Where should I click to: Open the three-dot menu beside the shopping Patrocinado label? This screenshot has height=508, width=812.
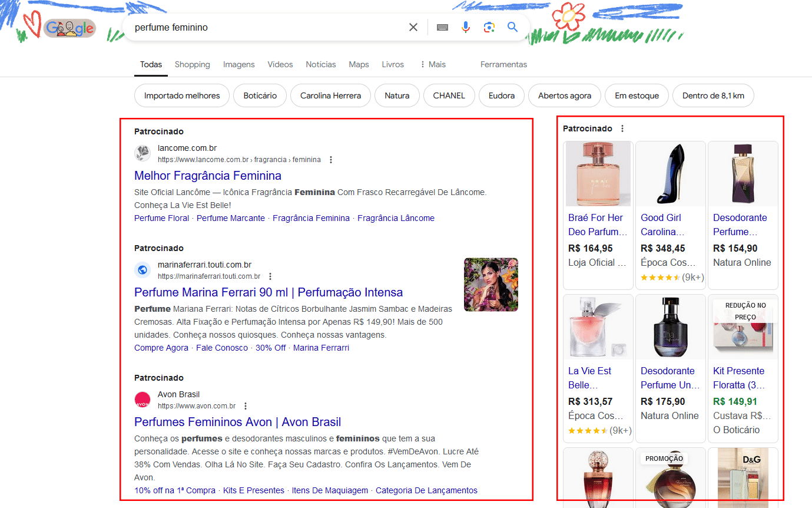tap(622, 128)
